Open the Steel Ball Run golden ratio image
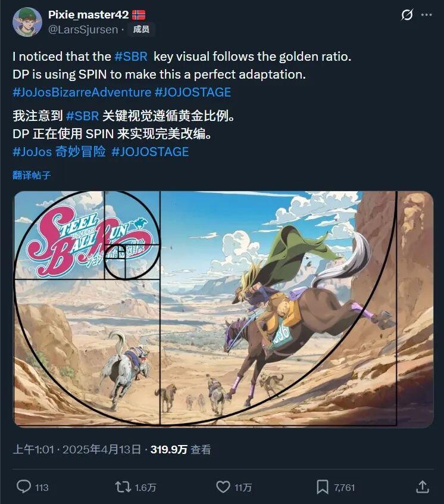The width and height of the screenshot is (444, 504). pos(223,309)
